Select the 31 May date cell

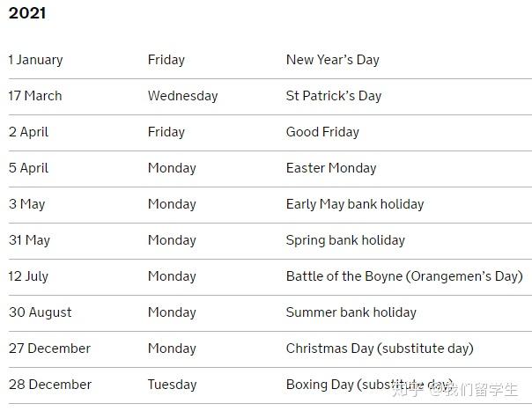click(30, 240)
